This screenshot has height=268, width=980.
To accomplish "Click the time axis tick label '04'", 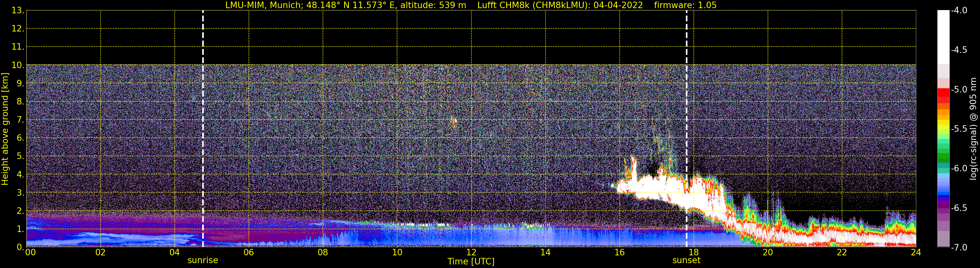I will point(175,252).
